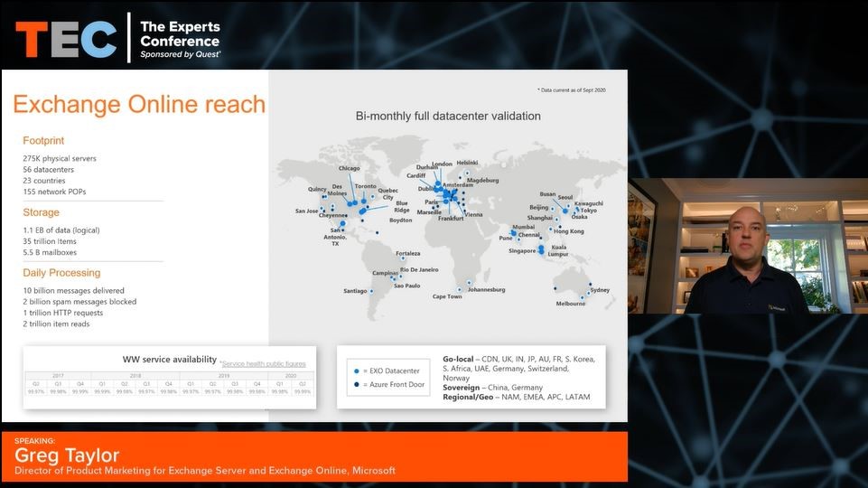Click the 'Beijing' map label
Image resolution: width=868 pixels, height=488 pixels.
(x=538, y=207)
